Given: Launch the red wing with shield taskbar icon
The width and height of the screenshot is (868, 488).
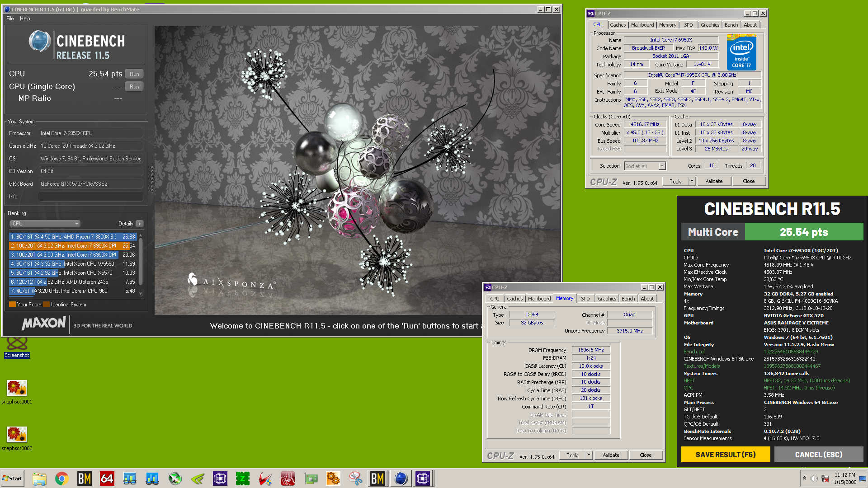Looking at the screenshot, I should point(265,479).
